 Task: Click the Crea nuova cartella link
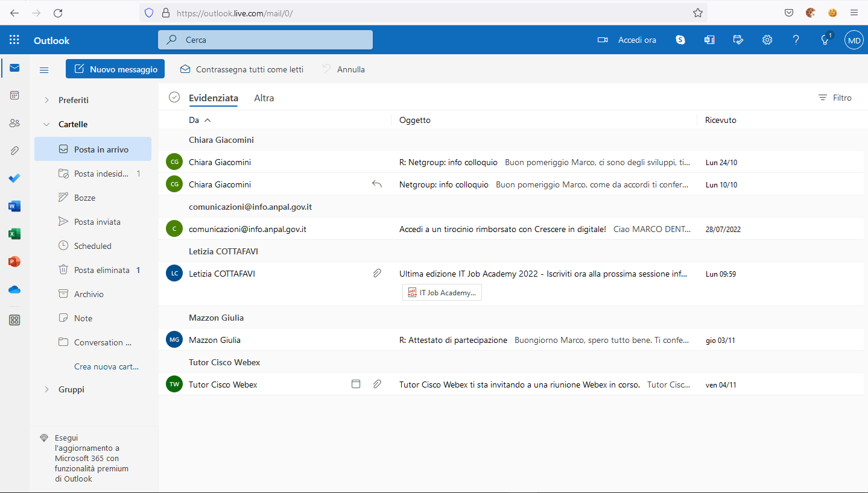tap(106, 366)
